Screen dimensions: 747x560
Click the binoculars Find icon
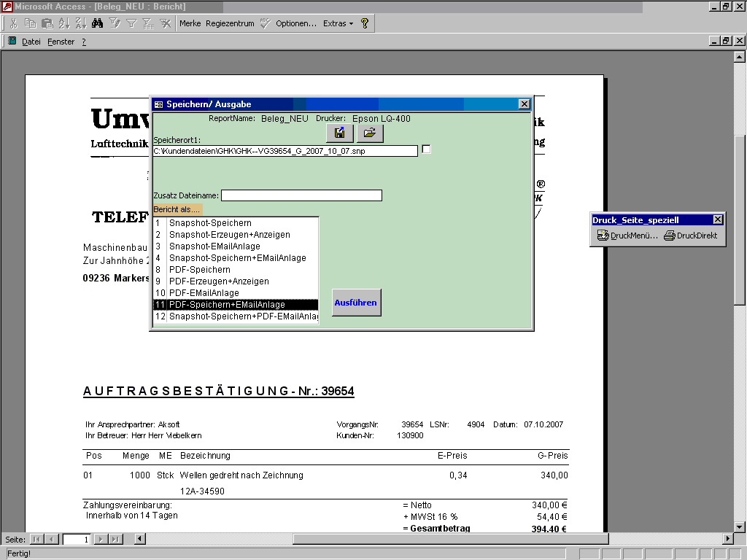point(96,23)
